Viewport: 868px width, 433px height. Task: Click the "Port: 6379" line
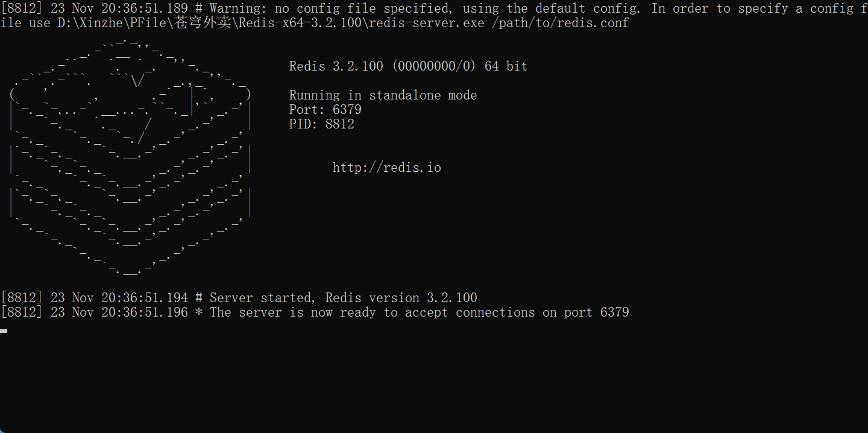click(x=325, y=110)
